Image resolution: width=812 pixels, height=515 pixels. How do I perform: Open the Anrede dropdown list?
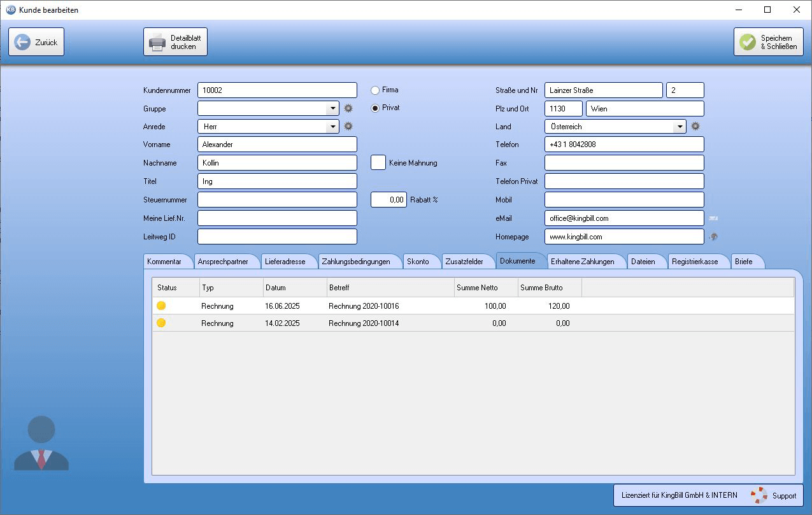pos(332,127)
